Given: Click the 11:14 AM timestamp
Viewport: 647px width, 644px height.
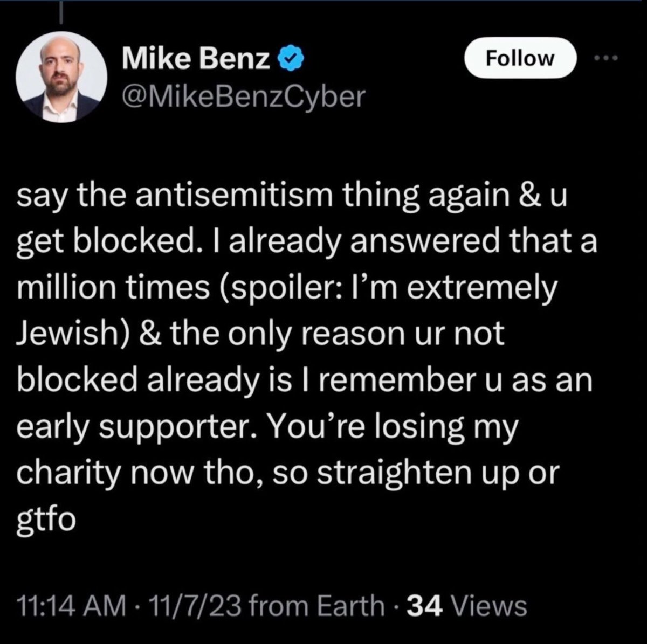Looking at the screenshot, I should 71,605.
